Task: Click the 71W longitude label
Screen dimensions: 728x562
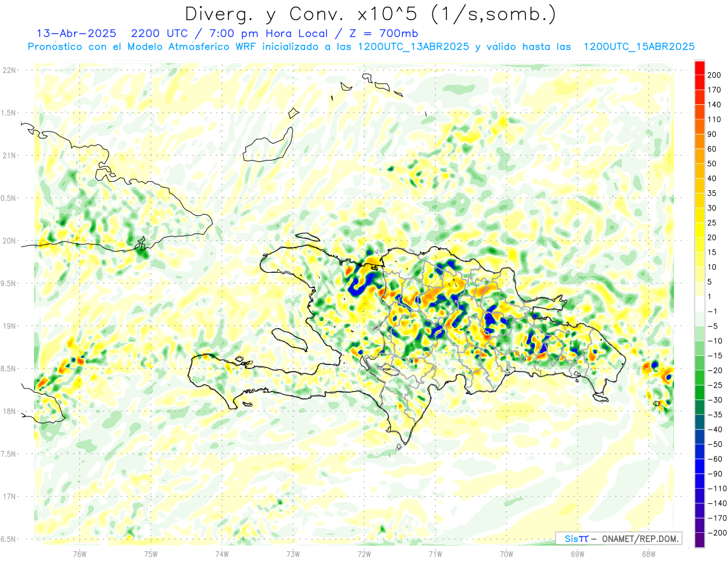Action: [x=435, y=554]
